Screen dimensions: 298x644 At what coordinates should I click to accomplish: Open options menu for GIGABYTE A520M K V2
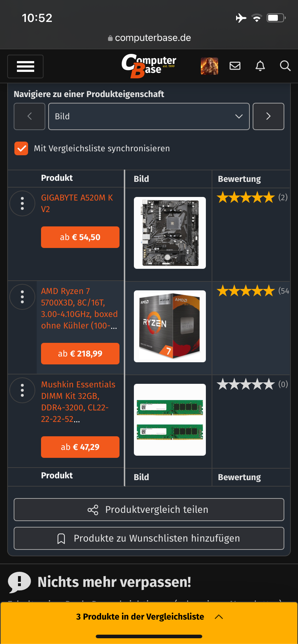[x=22, y=203]
